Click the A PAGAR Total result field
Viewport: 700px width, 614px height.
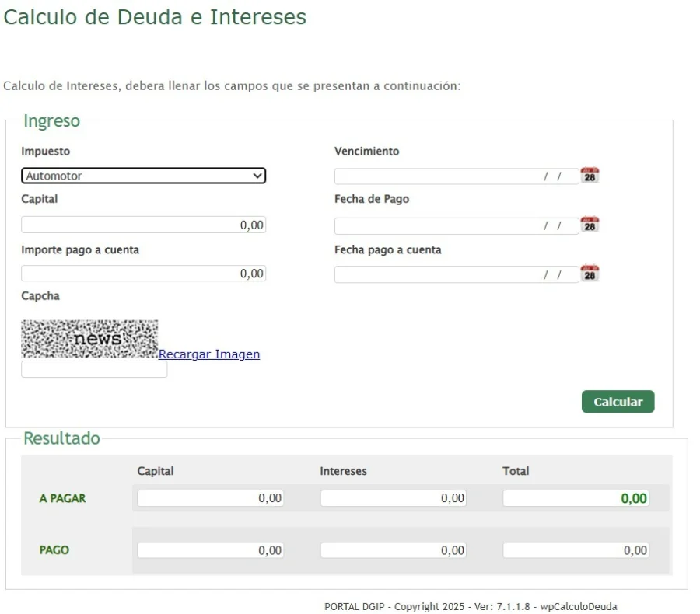coord(576,498)
